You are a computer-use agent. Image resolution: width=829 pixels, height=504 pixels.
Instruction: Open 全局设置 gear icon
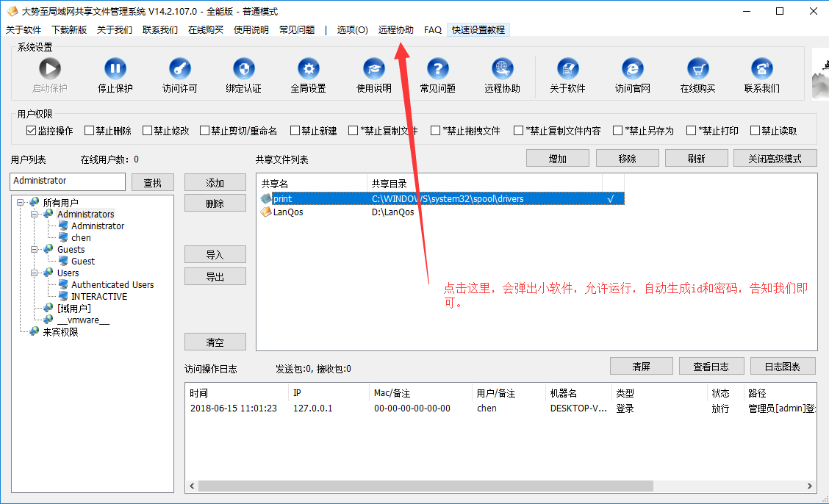[x=308, y=69]
